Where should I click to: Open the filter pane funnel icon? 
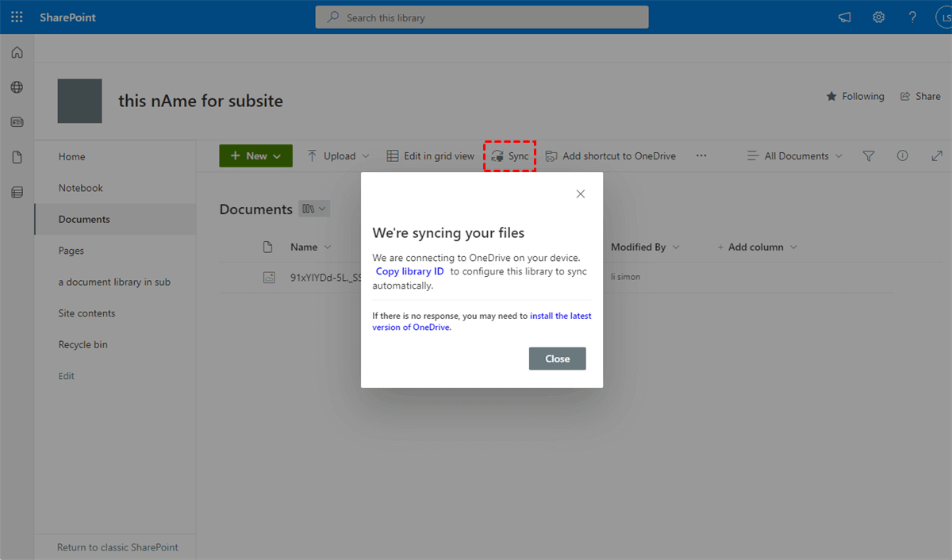(x=868, y=155)
